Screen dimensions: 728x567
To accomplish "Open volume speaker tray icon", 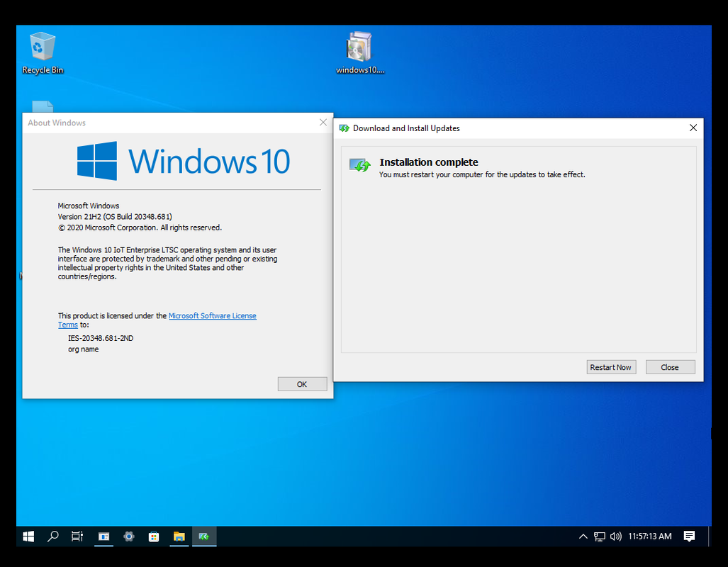I will click(615, 537).
